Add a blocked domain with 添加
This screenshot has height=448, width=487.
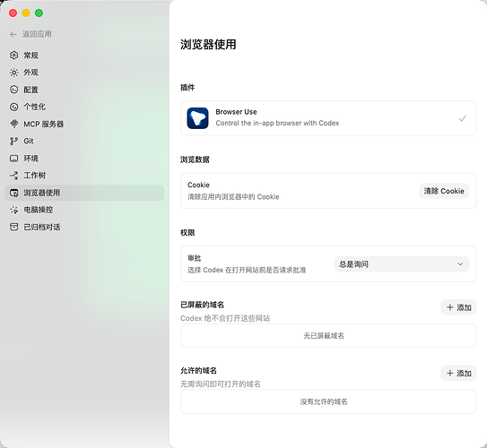click(458, 307)
